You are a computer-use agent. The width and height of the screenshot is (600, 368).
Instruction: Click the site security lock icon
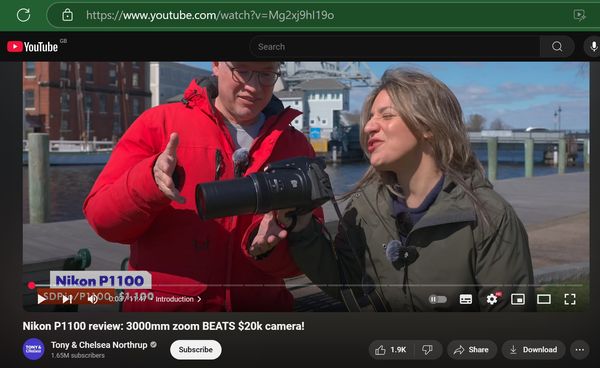67,15
